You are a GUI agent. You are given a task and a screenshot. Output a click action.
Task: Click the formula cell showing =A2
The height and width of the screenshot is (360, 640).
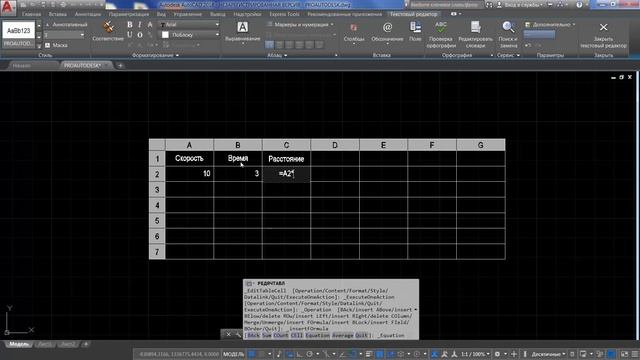point(286,174)
